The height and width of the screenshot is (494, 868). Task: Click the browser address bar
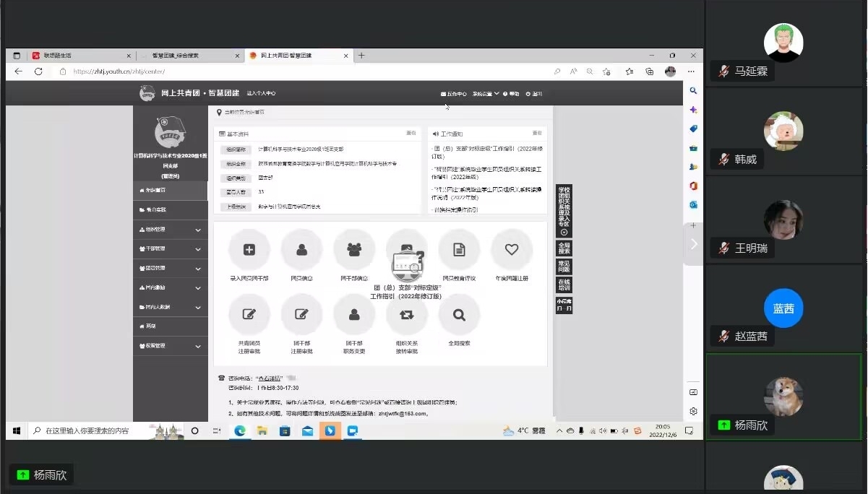(x=304, y=71)
